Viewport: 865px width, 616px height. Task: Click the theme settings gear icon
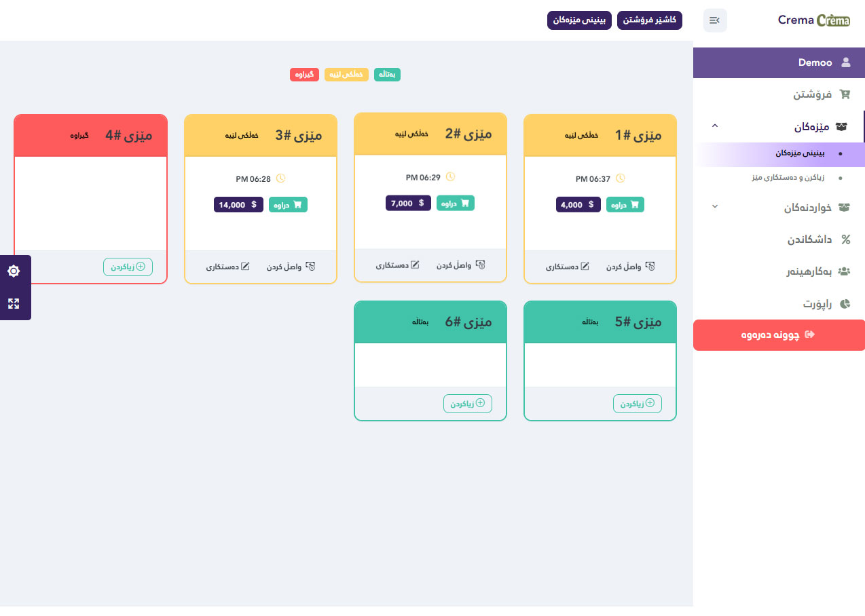pyautogui.click(x=14, y=271)
